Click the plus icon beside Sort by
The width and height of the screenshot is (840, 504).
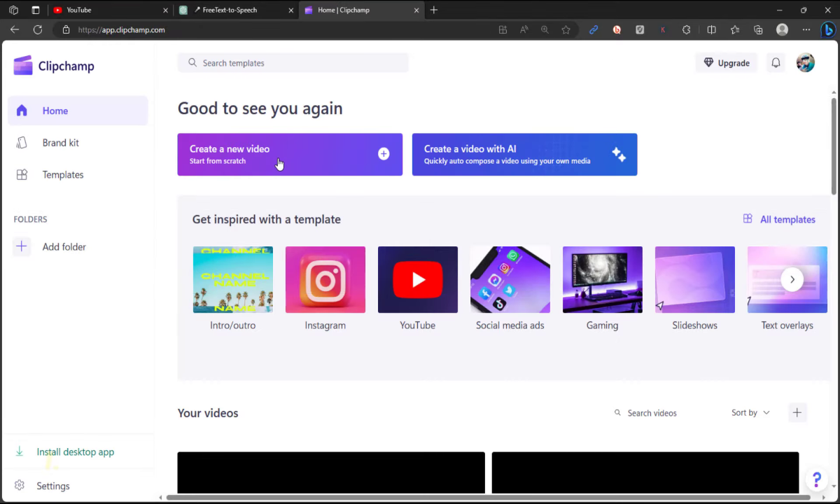point(797,413)
